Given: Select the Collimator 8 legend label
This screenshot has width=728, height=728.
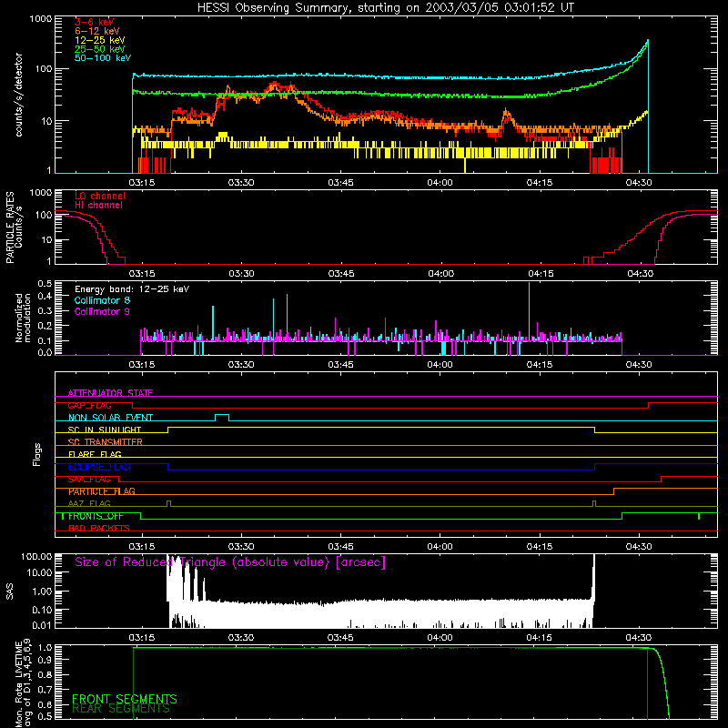Looking at the screenshot, I should pos(102,300).
